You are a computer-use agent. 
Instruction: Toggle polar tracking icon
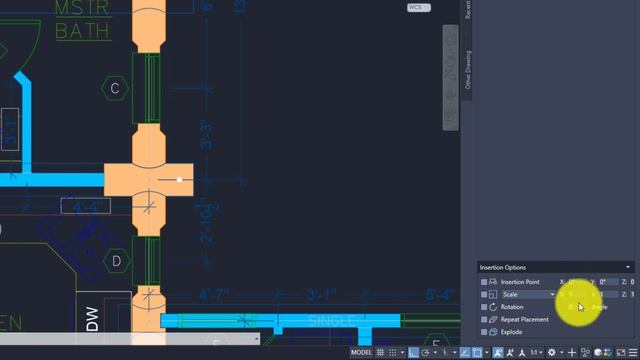click(425, 353)
